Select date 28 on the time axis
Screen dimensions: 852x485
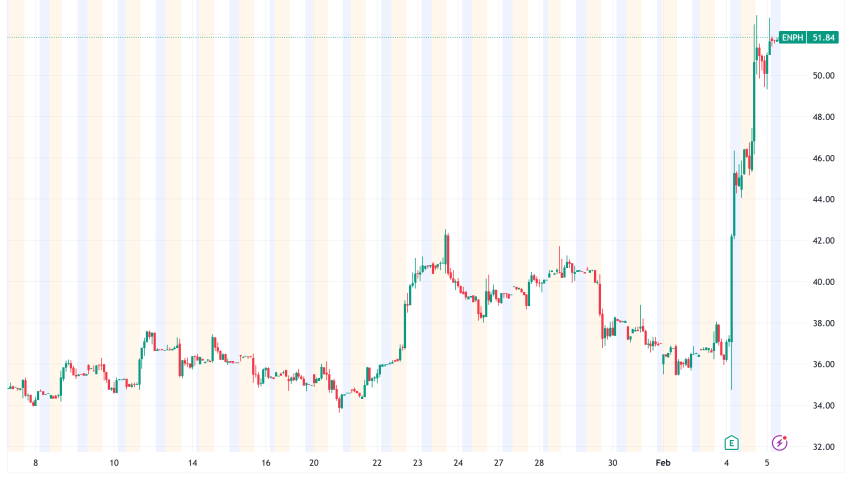click(538, 464)
